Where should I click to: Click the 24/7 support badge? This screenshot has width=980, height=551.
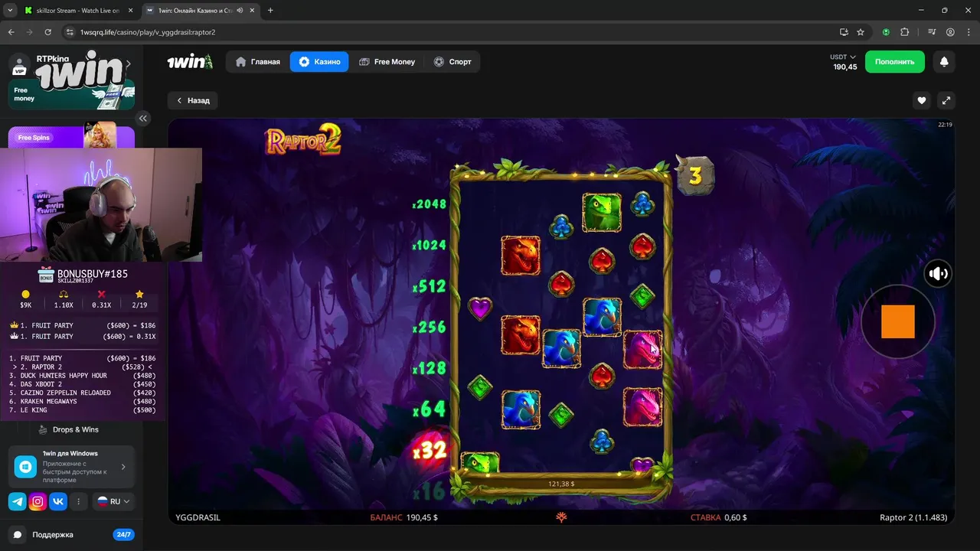tap(122, 534)
